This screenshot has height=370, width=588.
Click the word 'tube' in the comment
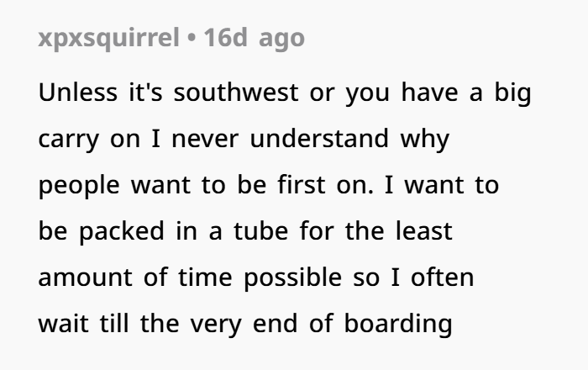pos(261,230)
